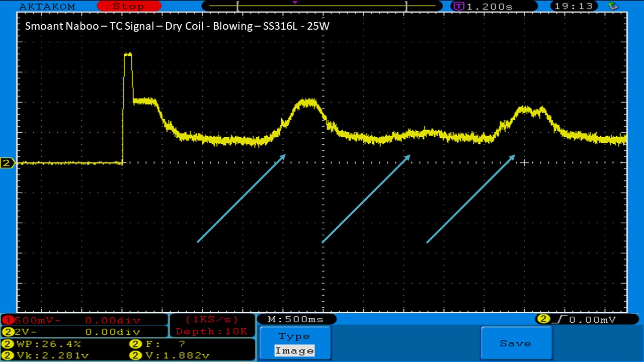Click the channel 2 badge beside trigger level
This screenshot has width=644, height=362.
coord(543,319)
